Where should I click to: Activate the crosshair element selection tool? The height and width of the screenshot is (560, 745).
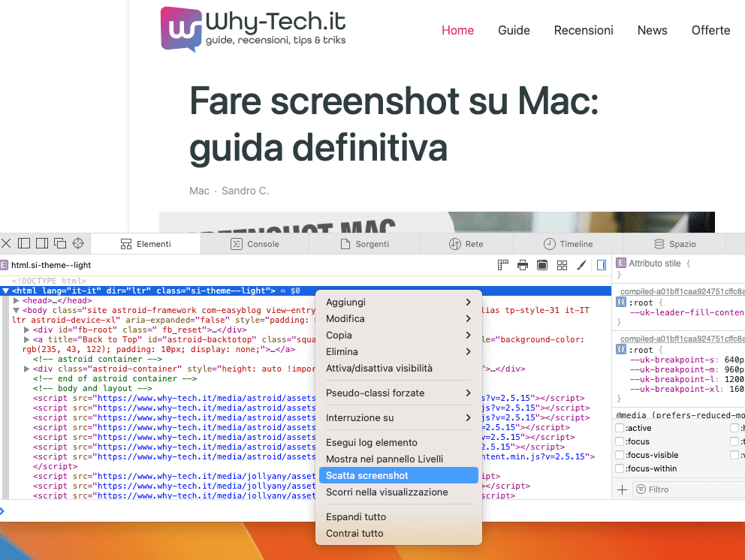coord(78,244)
